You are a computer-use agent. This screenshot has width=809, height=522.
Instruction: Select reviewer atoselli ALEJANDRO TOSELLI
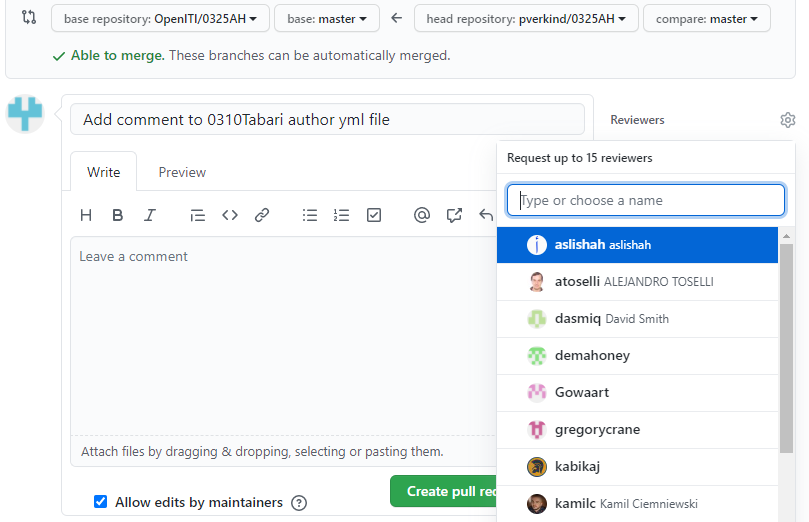[637, 282]
